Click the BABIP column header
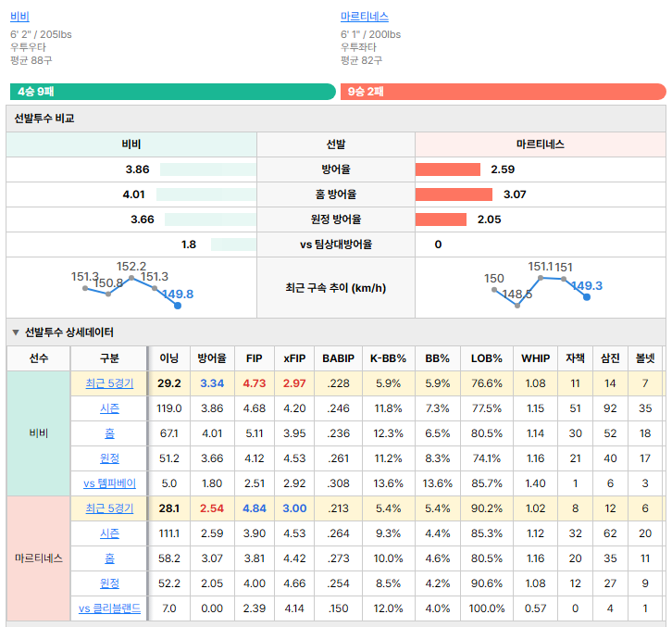This screenshot has height=627, width=672. pos(338,358)
